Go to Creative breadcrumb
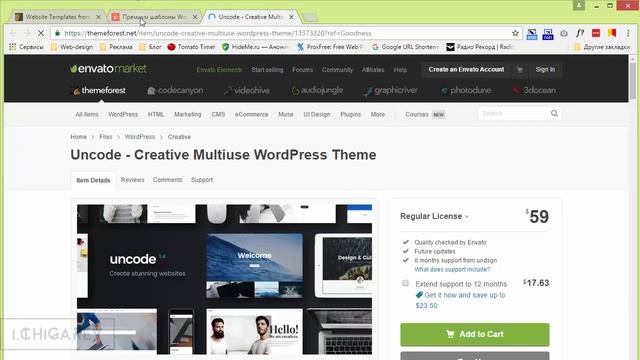The width and height of the screenshot is (640, 360). pyautogui.click(x=179, y=137)
